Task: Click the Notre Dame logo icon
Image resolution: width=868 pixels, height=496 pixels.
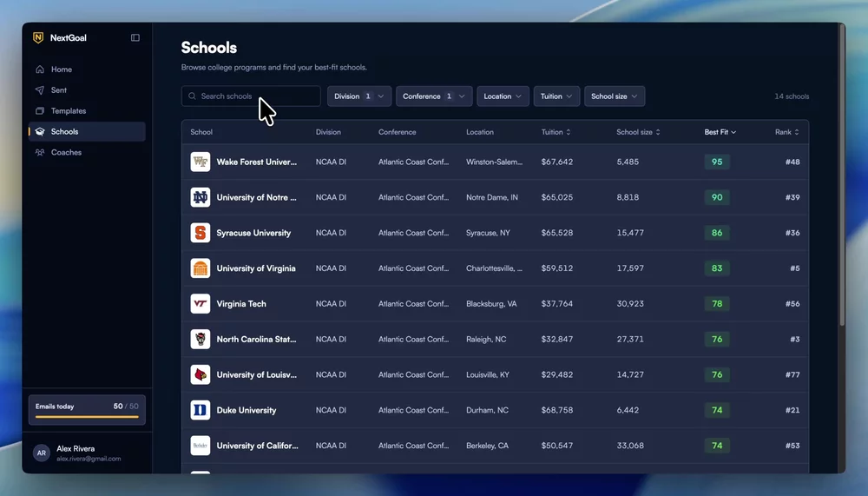Action: point(201,197)
